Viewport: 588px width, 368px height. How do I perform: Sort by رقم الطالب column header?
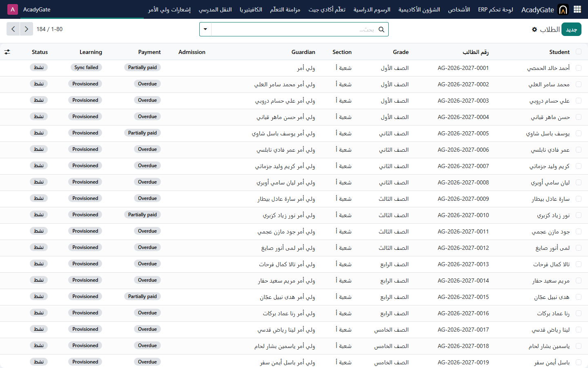click(x=476, y=52)
